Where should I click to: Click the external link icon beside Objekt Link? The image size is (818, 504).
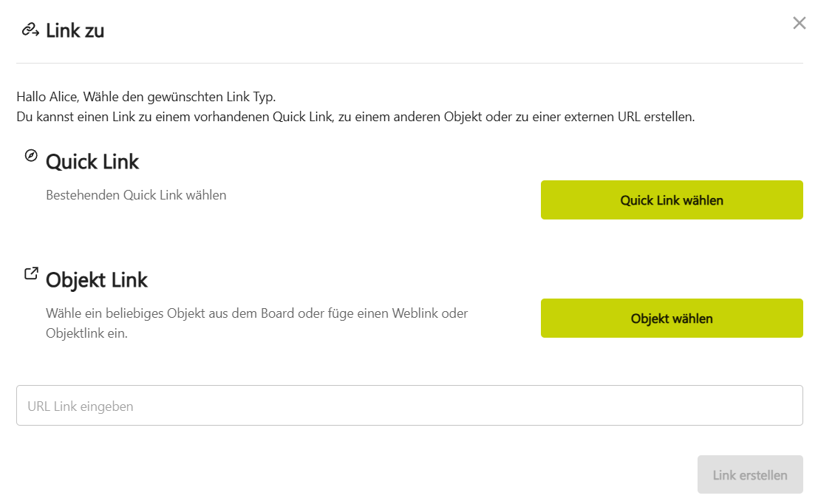click(31, 273)
